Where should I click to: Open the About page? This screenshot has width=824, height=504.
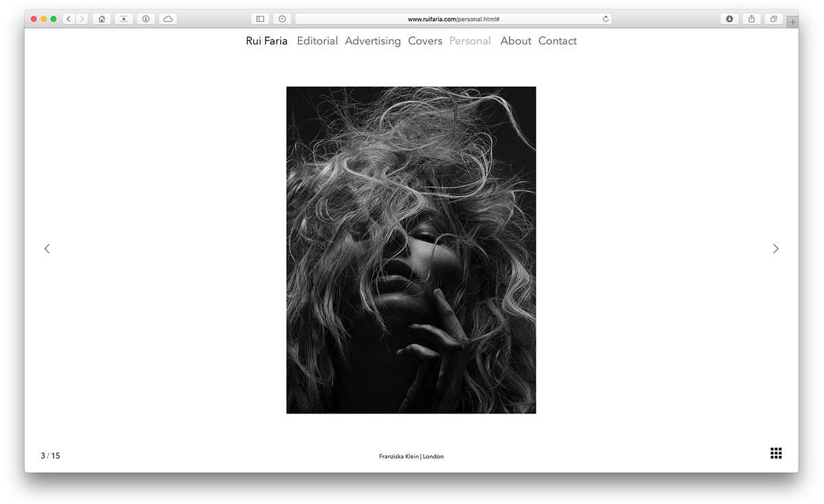(x=516, y=41)
